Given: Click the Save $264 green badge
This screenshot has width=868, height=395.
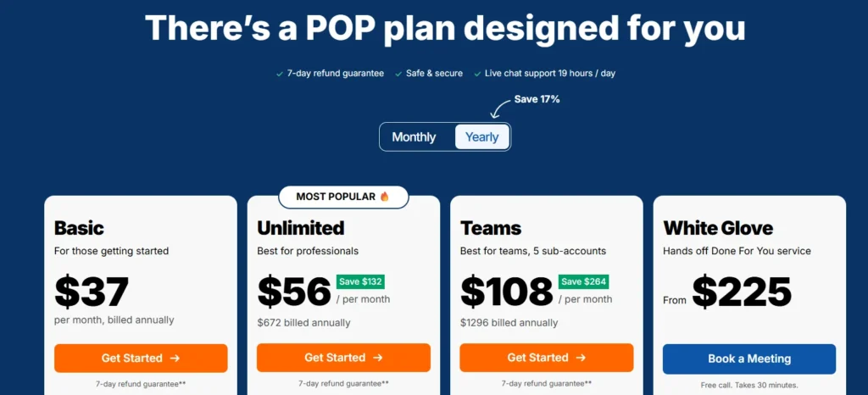Looking at the screenshot, I should coord(583,282).
